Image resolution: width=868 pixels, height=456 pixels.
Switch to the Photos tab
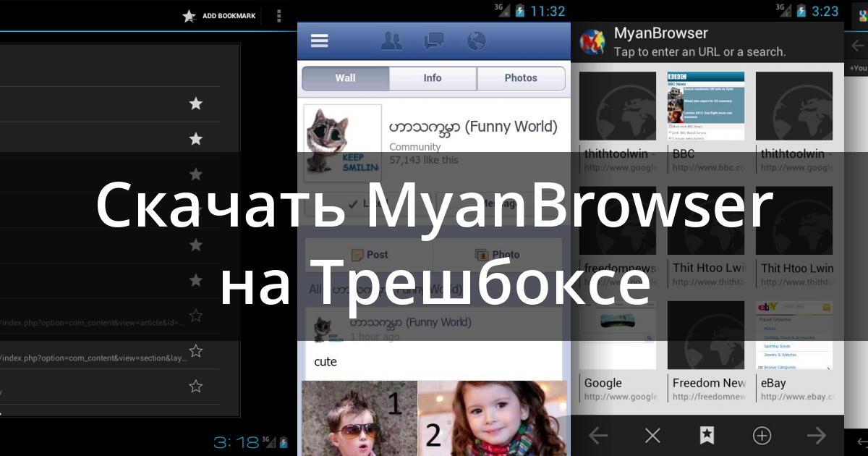521,78
